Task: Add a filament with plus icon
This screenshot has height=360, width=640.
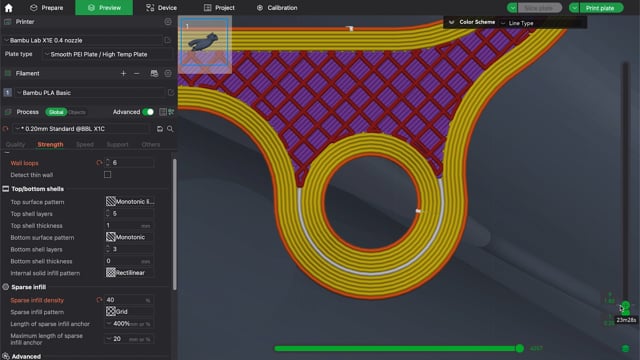Action: tap(123, 73)
